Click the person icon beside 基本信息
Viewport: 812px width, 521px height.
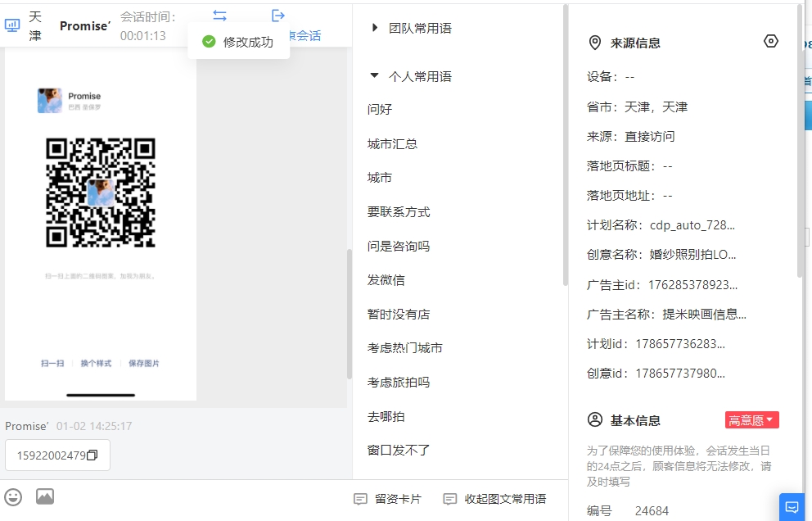pyautogui.click(x=595, y=419)
